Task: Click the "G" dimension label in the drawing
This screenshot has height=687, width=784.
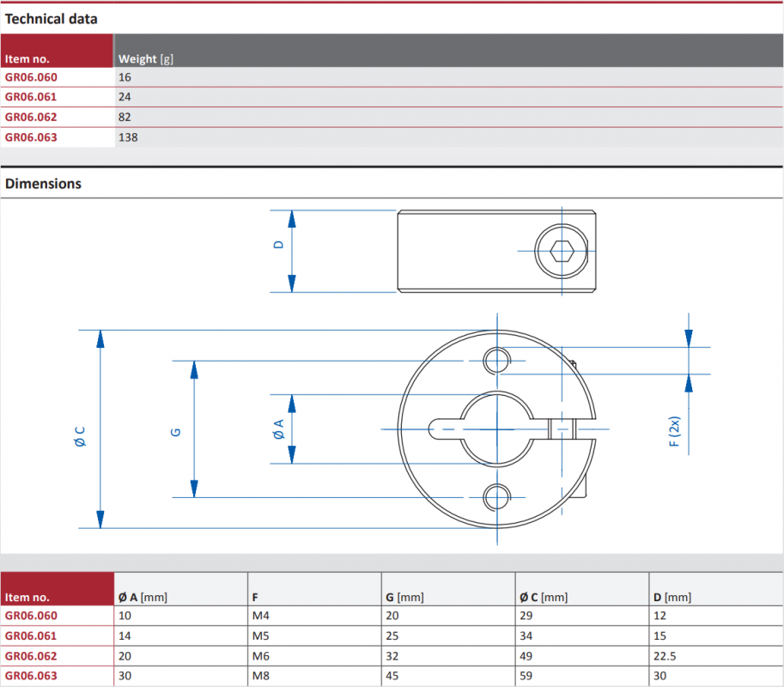Action: [175, 432]
